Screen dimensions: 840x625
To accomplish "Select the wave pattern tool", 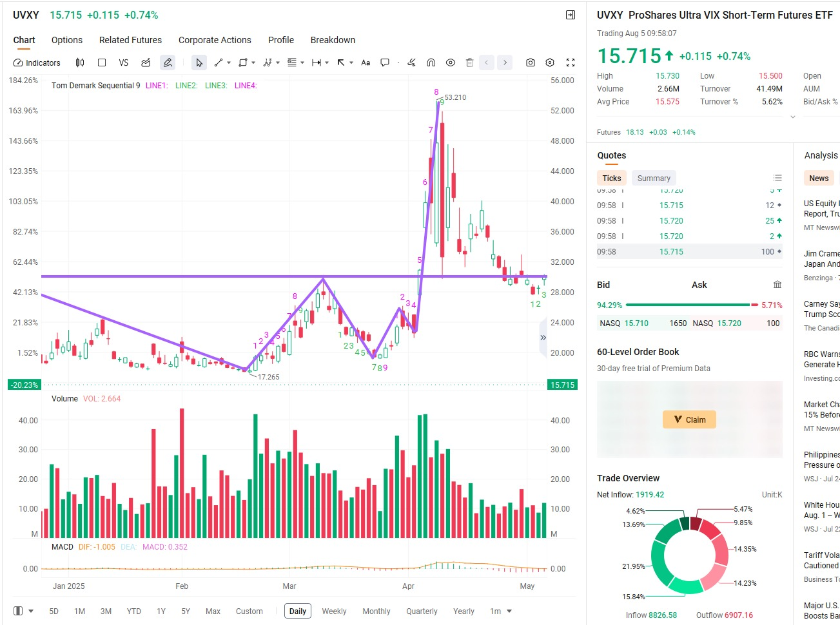I will pyautogui.click(x=268, y=63).
